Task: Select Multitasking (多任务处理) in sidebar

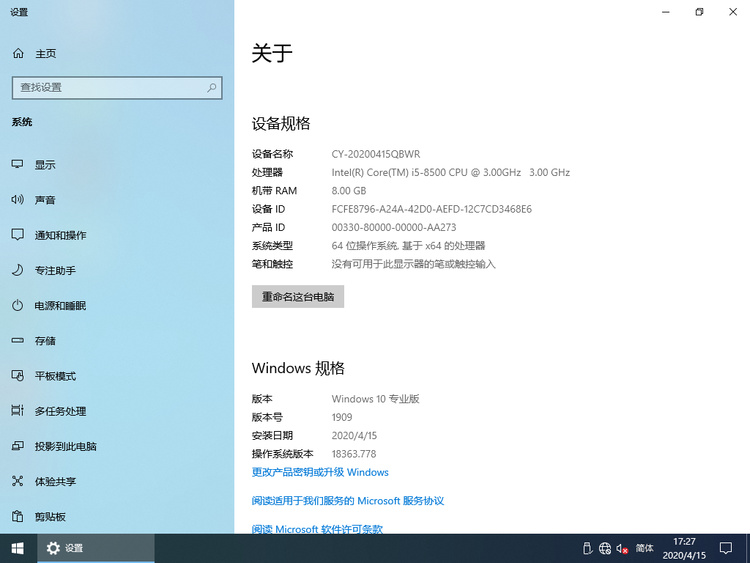Action: point(60,411)
